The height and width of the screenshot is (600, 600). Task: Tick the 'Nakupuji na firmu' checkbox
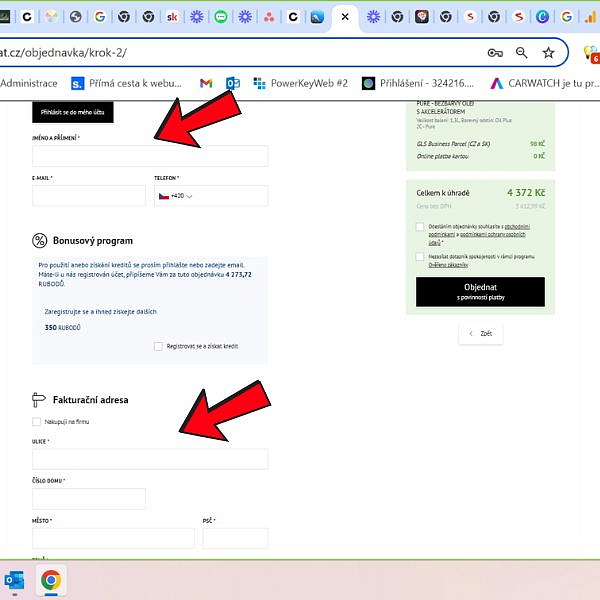(x=37, y=422)
